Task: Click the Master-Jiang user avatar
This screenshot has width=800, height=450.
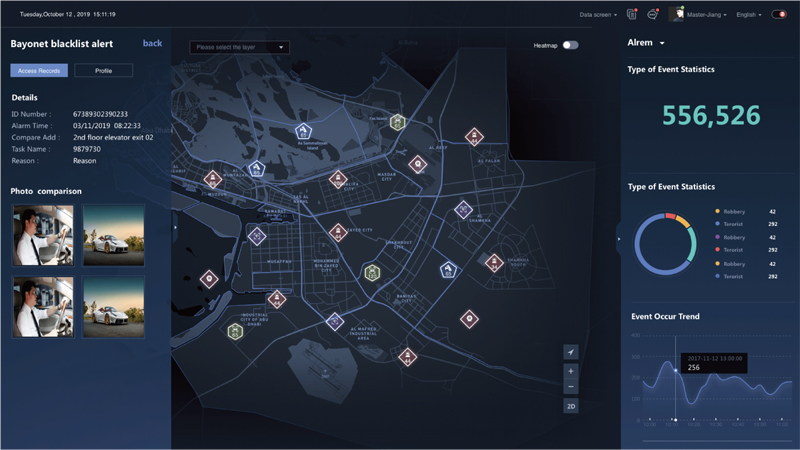Action: coord(677,15)
